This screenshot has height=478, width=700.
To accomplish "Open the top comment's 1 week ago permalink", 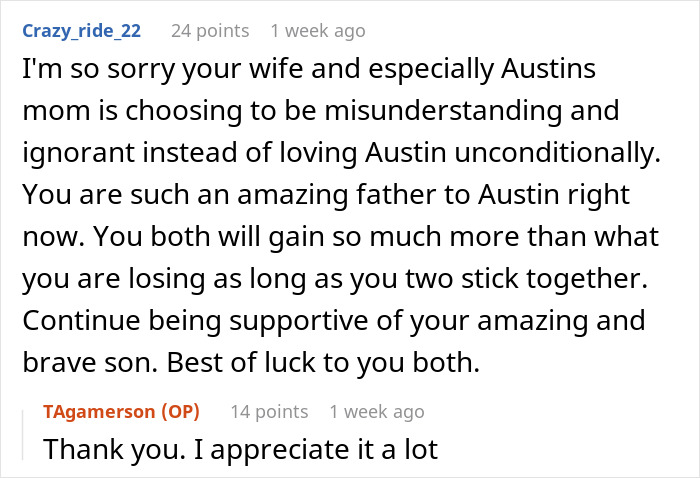I will pos(318,31).
